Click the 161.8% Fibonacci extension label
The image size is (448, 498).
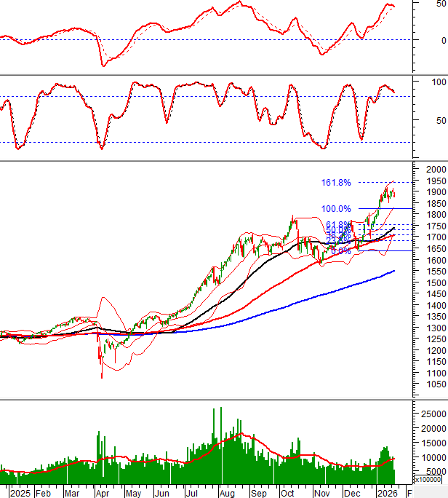tap(335, 182)
